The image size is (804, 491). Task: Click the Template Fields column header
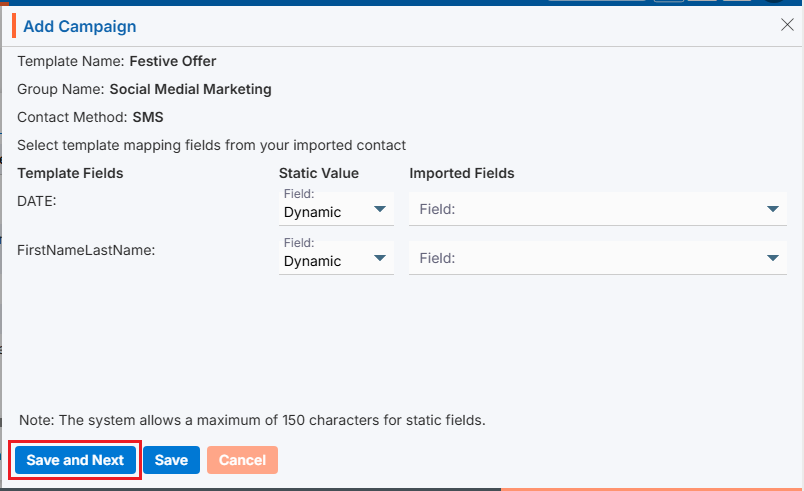70,173
